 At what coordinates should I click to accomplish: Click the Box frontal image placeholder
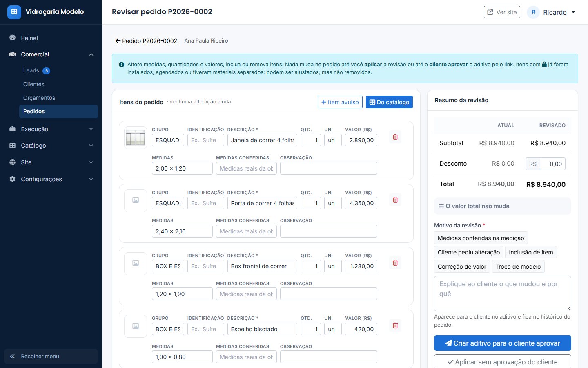[x=136, y=263]
